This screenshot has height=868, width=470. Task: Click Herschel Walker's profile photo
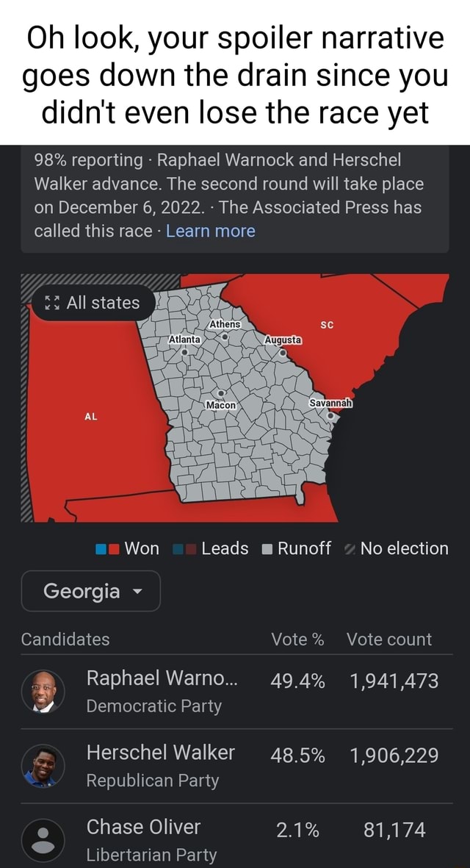(x=43, y=765)
